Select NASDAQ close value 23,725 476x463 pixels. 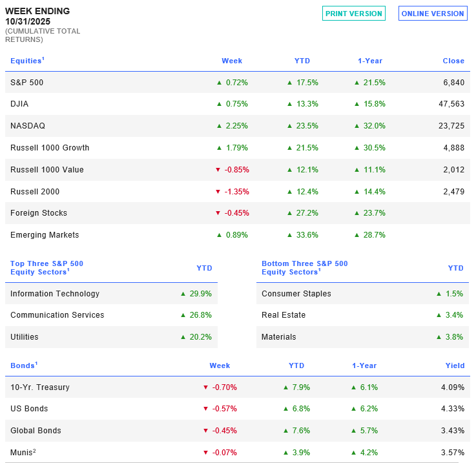coord(451,126)
